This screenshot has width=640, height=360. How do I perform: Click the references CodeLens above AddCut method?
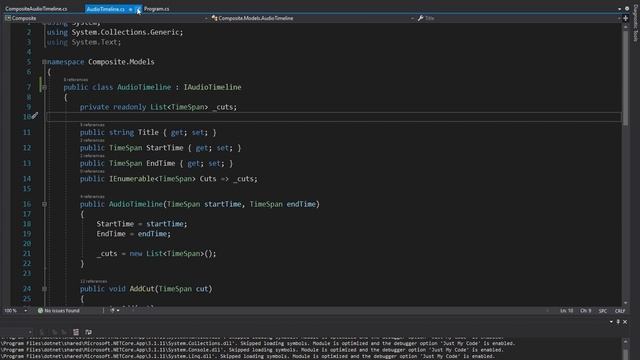[x=93, y=281]
